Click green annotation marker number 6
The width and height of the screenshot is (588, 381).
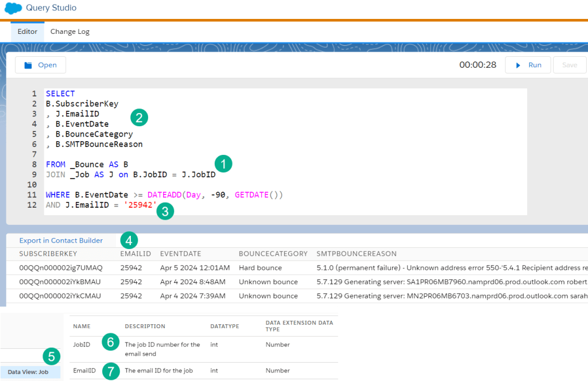coord(110,343)
